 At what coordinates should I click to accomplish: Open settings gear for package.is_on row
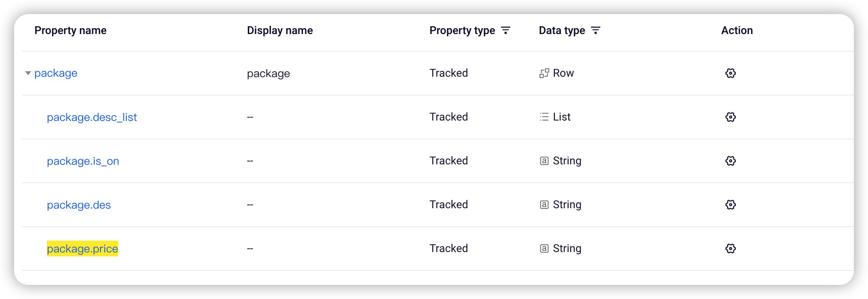click(730, 161)
